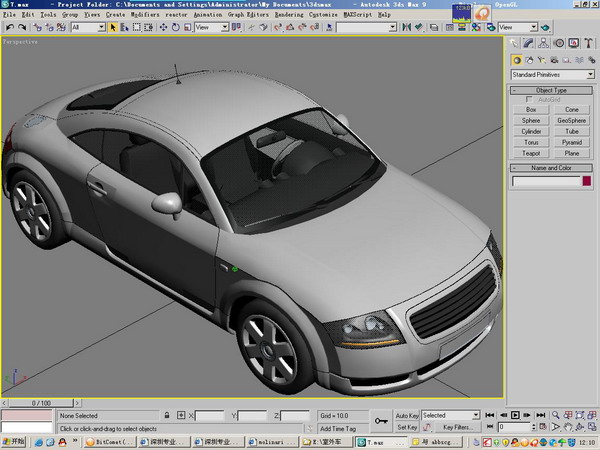Switch to the Utilities hammer panel tab

tap(588, 43)
